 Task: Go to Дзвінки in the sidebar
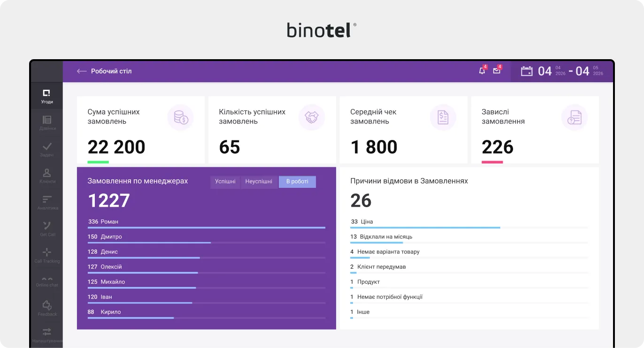pos(47,123)
